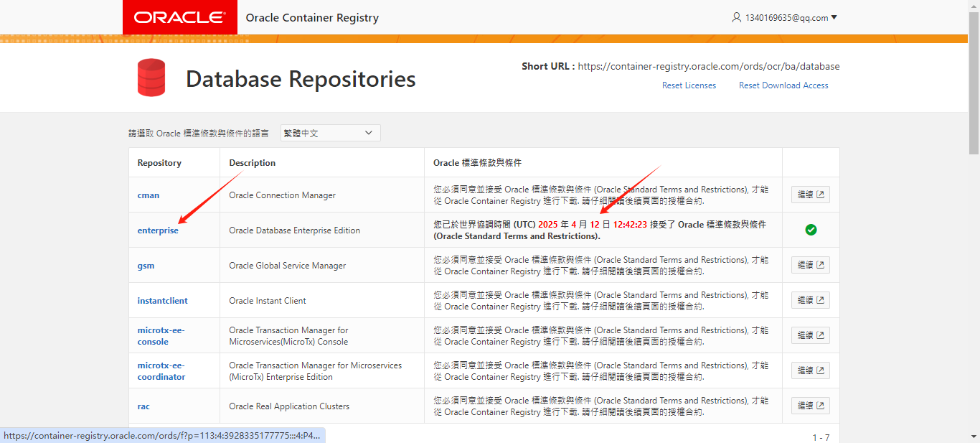
Task: Open the rac repository link
Action: coord(143,406)
